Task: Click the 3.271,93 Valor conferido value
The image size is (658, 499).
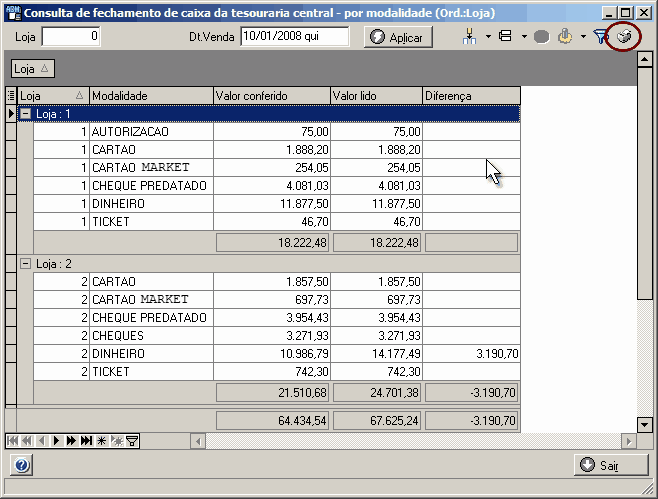Action: point(272,336)
